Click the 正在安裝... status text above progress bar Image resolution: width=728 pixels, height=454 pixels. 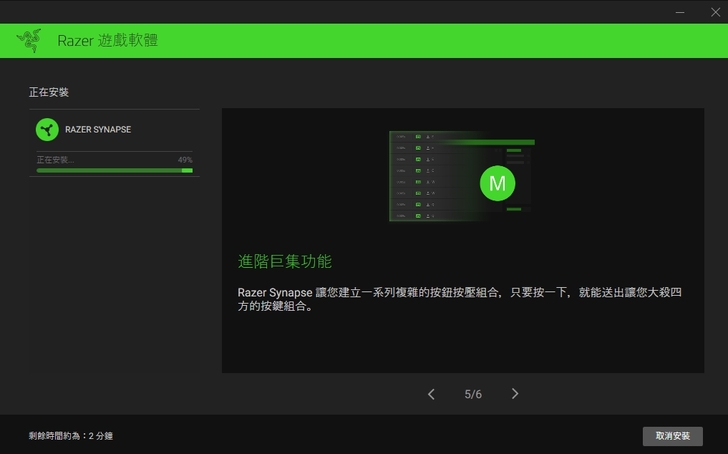(x=55, y=160)
